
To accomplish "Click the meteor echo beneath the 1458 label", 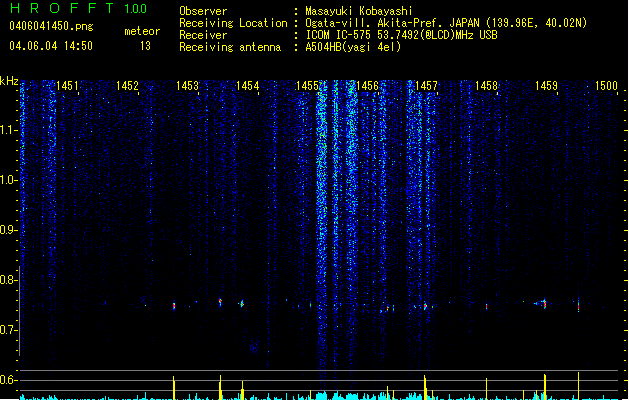I will [x=487, y=307].
